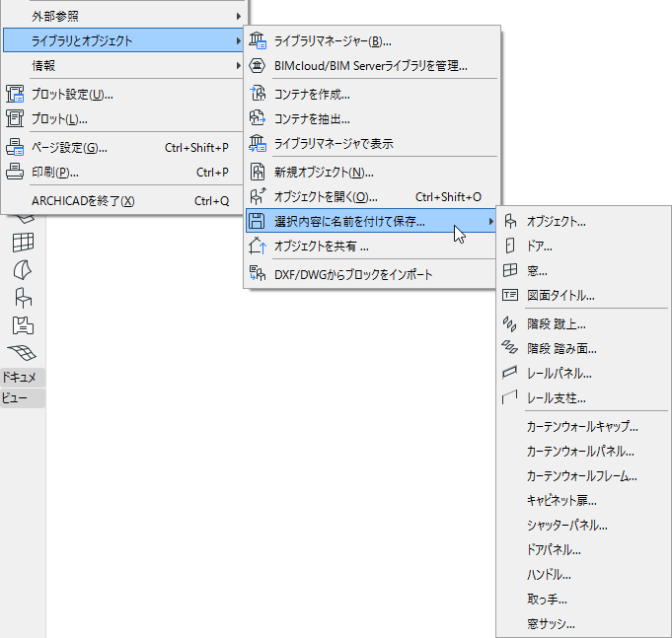
Task: Select BIMcloud/BIM Serverライブラリを管理...
Action: [372, 66]
